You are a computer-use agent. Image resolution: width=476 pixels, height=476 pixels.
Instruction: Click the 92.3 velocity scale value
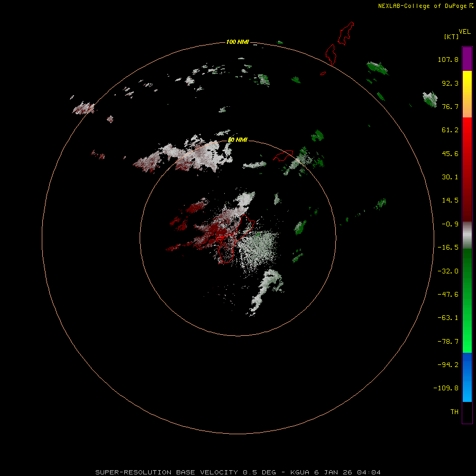450,83
